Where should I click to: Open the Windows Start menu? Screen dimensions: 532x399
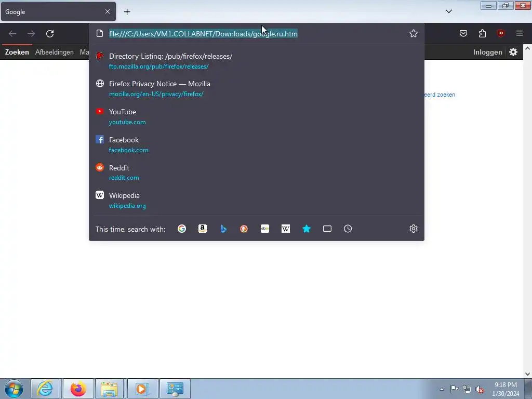pyautogui.click(x=14, y=389)
